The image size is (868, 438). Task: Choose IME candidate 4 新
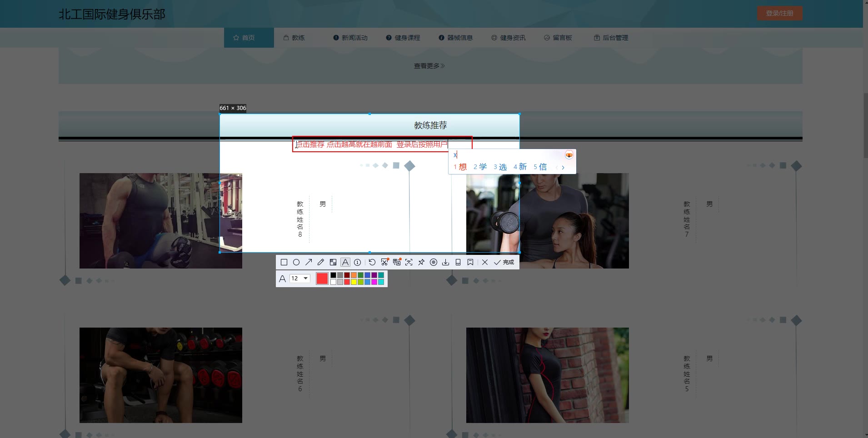tap(520, 167)
